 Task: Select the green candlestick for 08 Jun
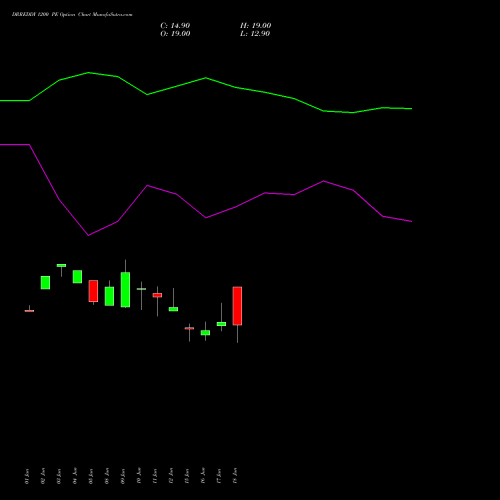pos(109,296)
